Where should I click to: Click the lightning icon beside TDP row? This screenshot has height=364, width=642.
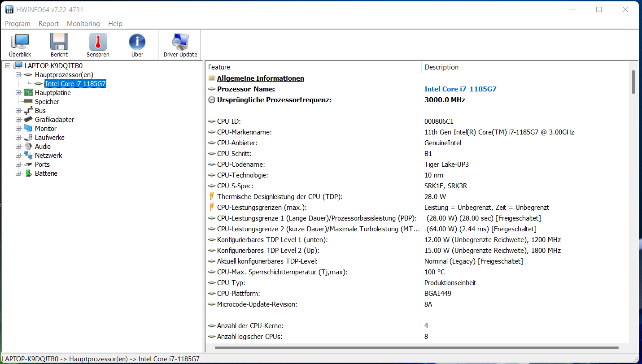click(212, 196)
